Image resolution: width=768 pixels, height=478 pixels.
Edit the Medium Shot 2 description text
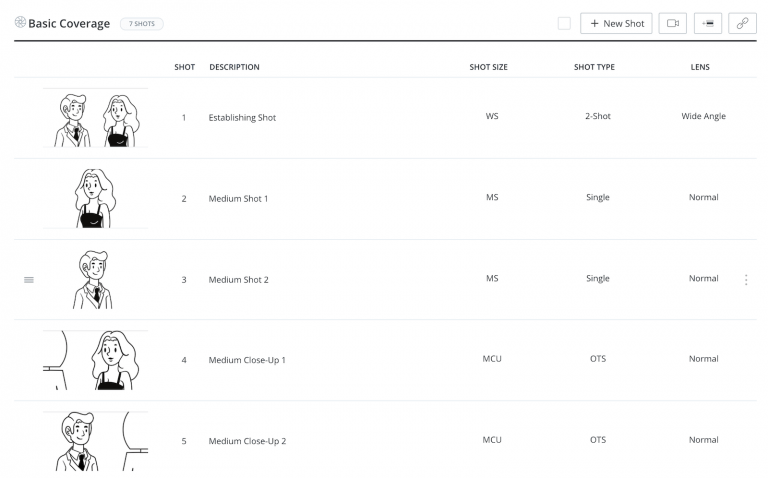tap(238, 280)
